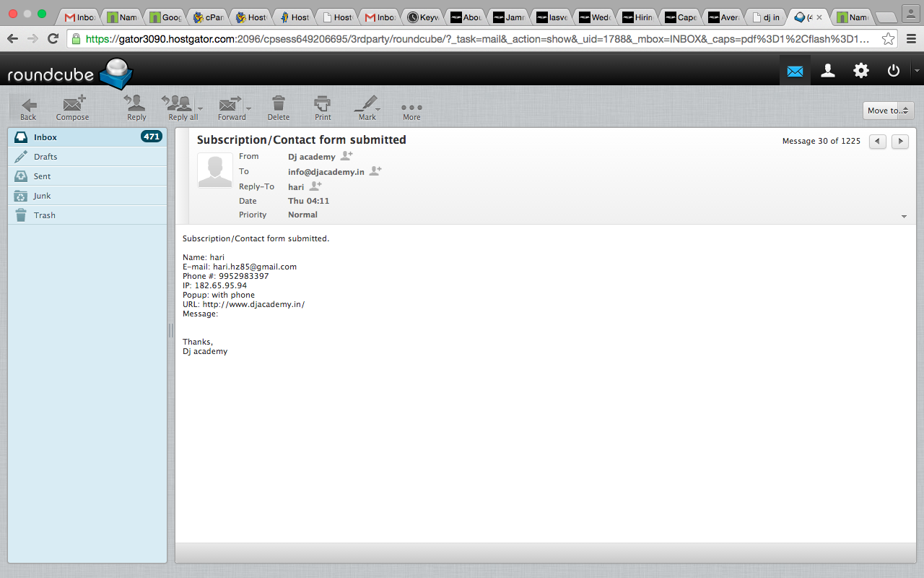Switch to the Abou browser tab
Viewport: 924px width, 578px height.
pos(466,17)
